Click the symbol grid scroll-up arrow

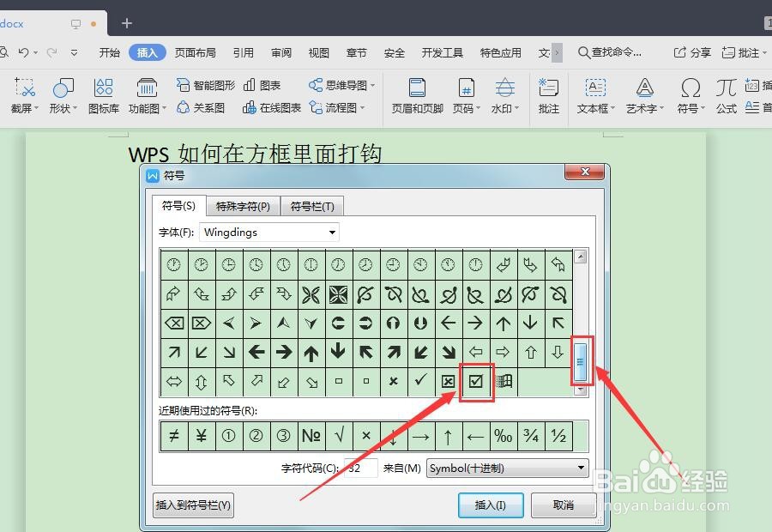[581, 257]
